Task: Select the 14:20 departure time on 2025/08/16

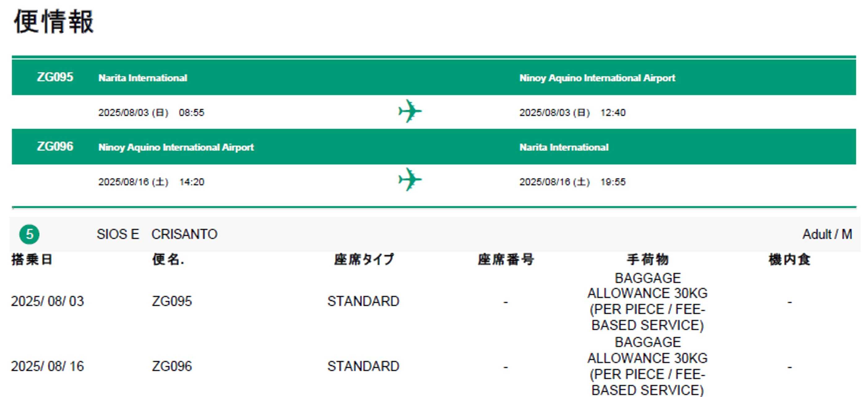Action: [x=191, y=182]
